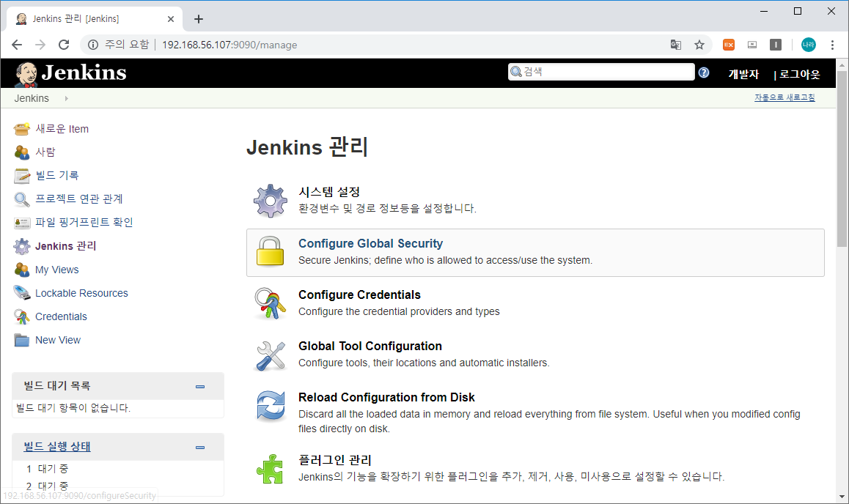This screenshot has width=849, height=504.
Task: Click the page vertical scrollbar
Action: [842, 159]
